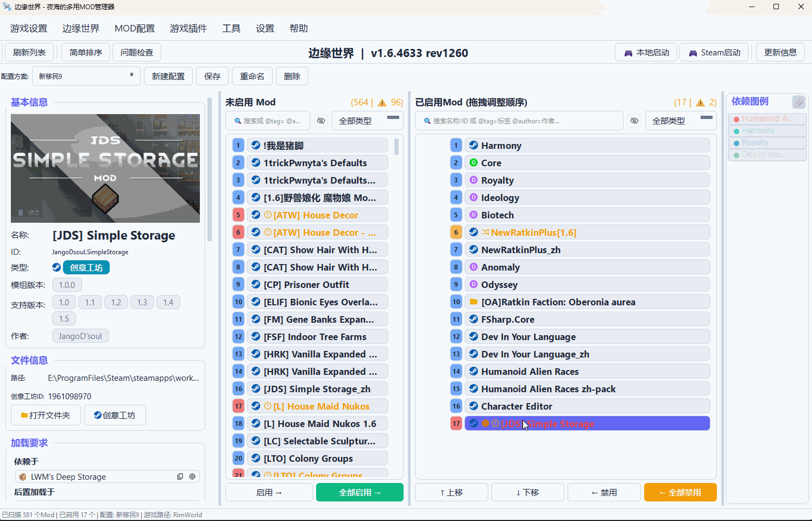The image size is (812, 521).
Task: Open the 配置方案 dropdown showing 新移民9
Action: coord(86,76)
